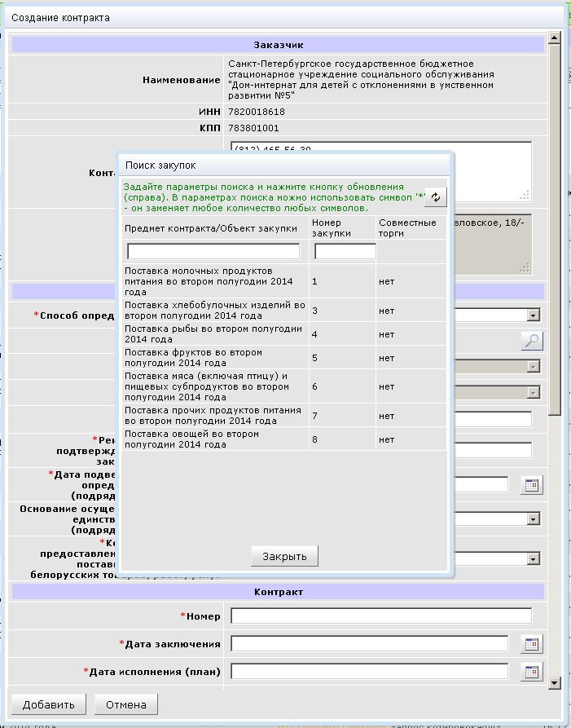Click the vertical scrollbar down arrow
Viewport: 571px width, 728px height.
(554, 682)
